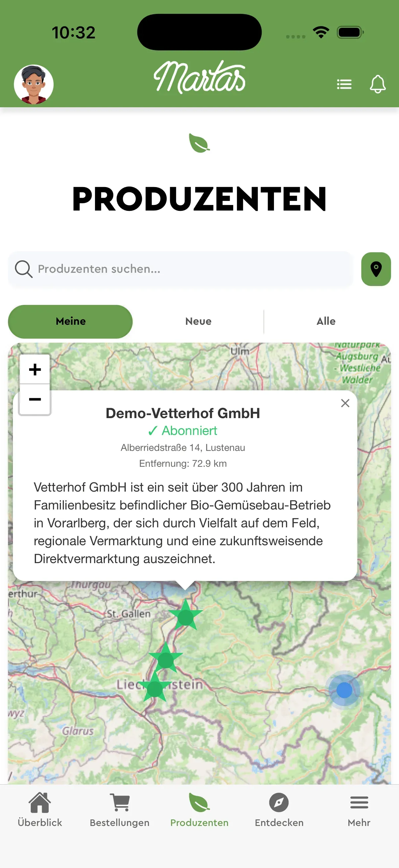Open the list menu icon in header
Screen dimensions: 399x868
coord(344,84)
